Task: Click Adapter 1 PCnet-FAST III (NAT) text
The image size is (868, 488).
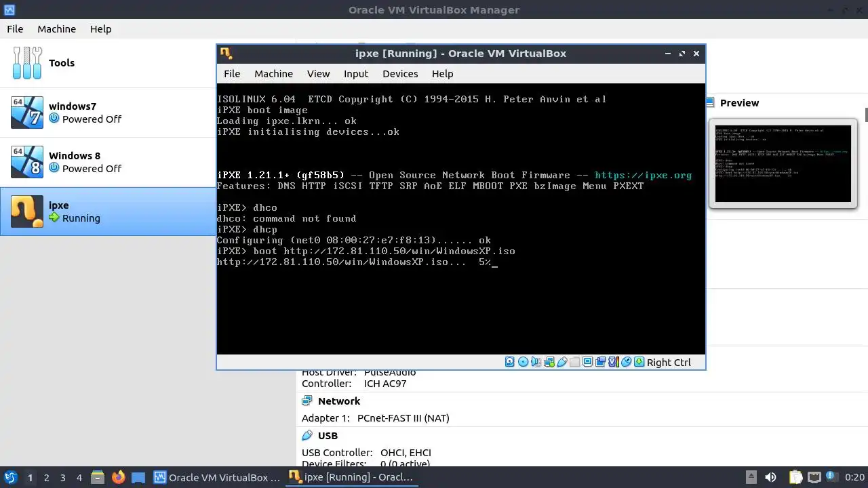Action: tap(376, 418)
